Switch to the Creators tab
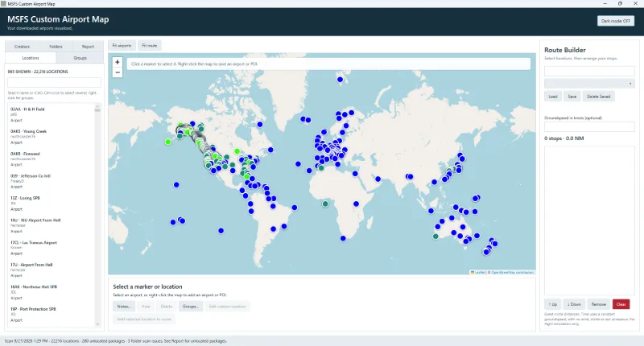The image size is (644, 346). (22, 47)
